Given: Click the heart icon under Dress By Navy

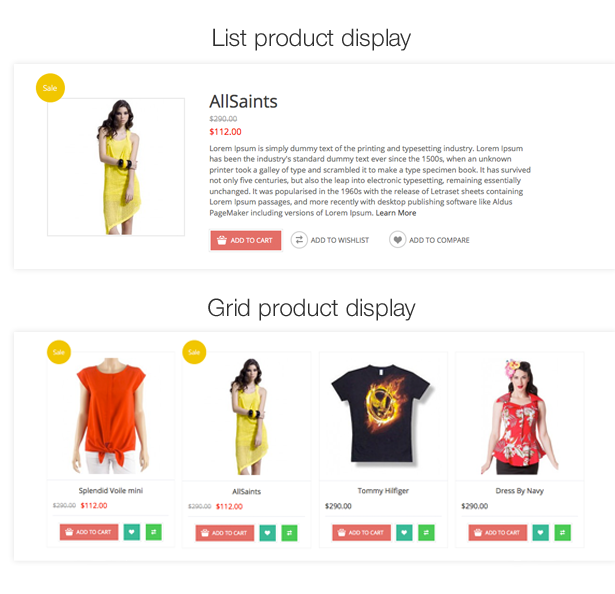Looking at the screenshot, I should [x=540, y=532].
